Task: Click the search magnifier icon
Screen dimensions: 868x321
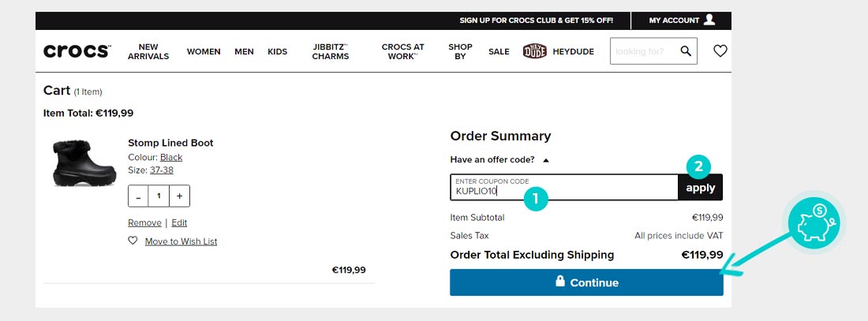Action: point(686,51)
